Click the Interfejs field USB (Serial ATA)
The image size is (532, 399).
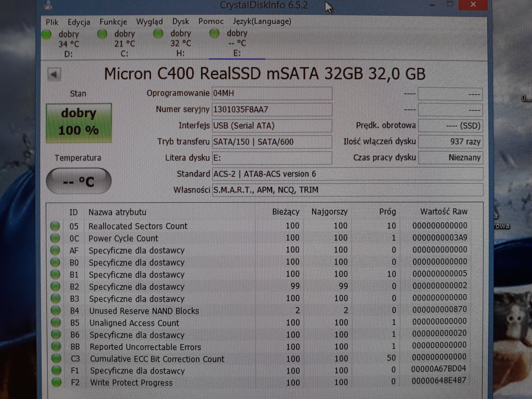[272, 126]
